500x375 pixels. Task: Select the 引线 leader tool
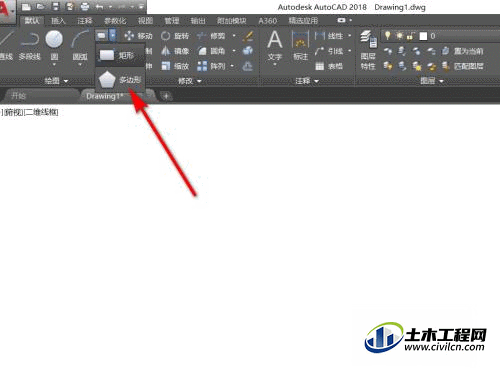(x=329, y=51)
